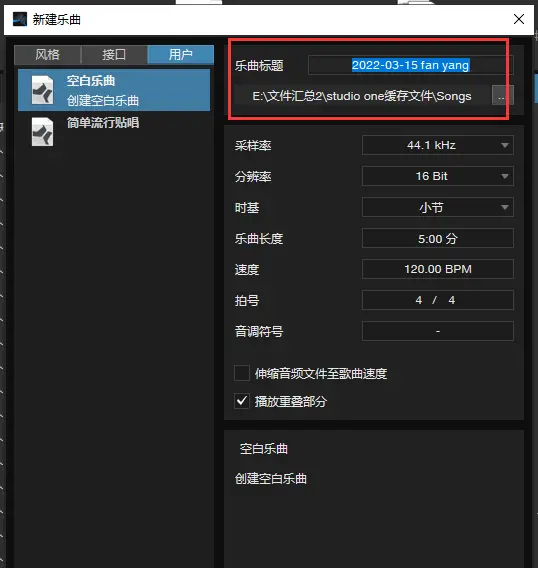Click 创建空白乐曲 text in description panel
This screenshot has width=538, height=568.
pyautogui.click(x=271, y=479)
